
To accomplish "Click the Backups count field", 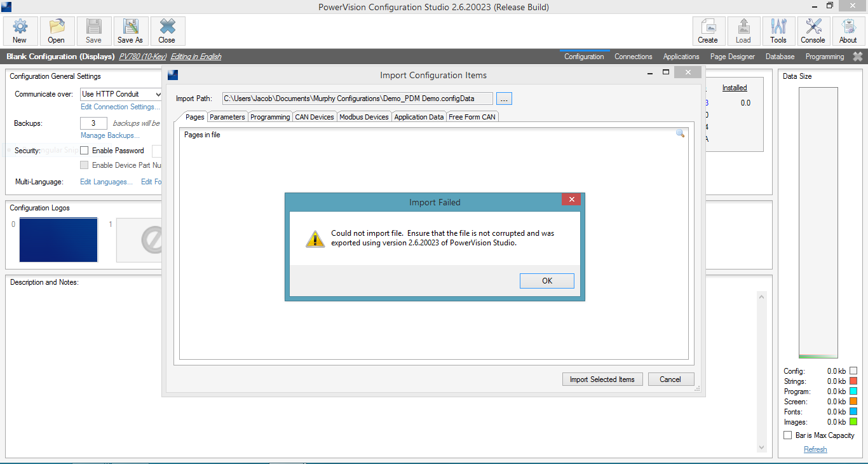I will pos(93,123).
